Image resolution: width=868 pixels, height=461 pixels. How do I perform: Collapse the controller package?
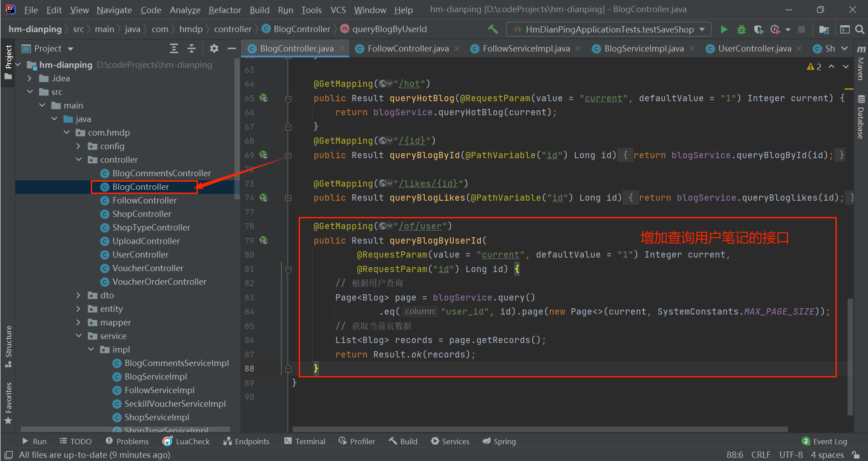pos(79,160)
